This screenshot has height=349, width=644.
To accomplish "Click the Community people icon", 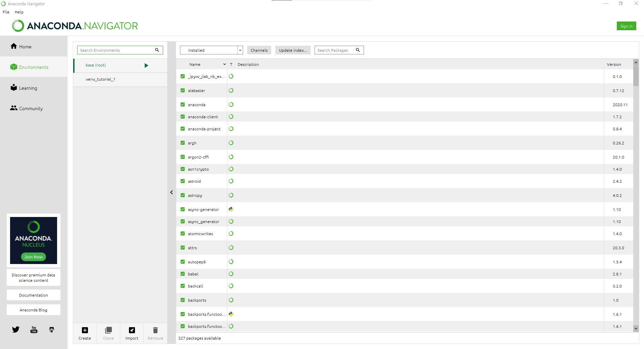I will (x=14, y=108).
